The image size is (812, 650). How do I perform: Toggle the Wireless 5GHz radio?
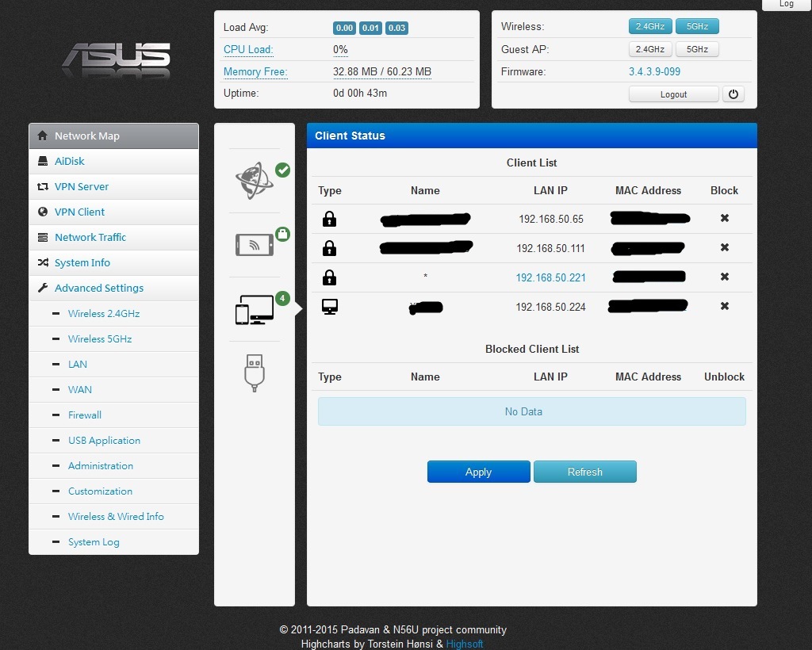tap(697, 26)
